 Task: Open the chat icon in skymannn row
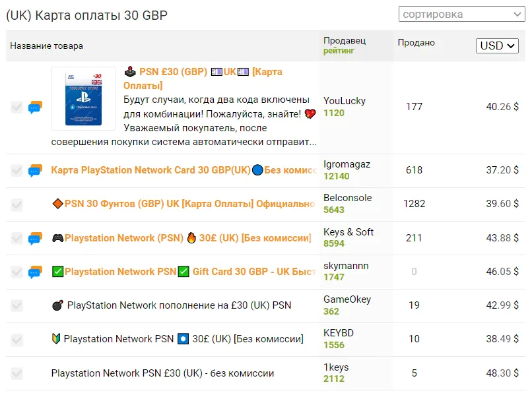pyautogui.click(x=35, y=272)
